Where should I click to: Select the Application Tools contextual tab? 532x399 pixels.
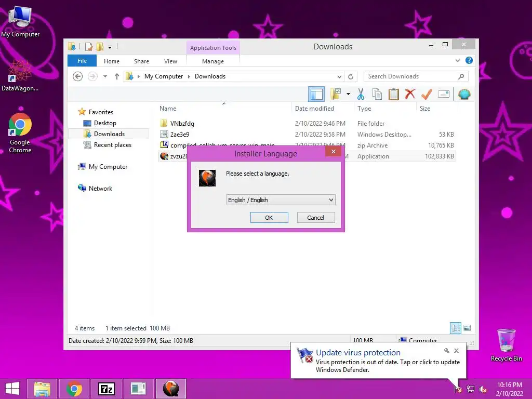click(213, 48)
